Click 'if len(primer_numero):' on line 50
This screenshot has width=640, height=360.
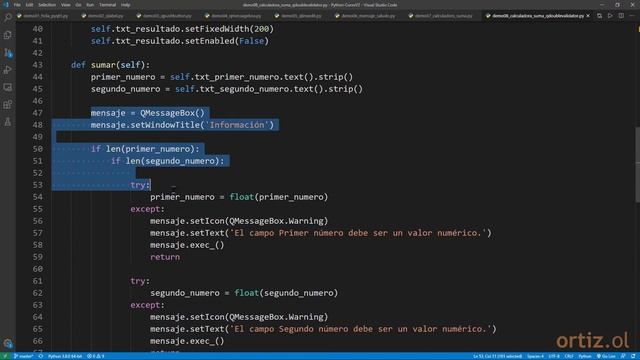pyautogui.click(x=145, y=149)
